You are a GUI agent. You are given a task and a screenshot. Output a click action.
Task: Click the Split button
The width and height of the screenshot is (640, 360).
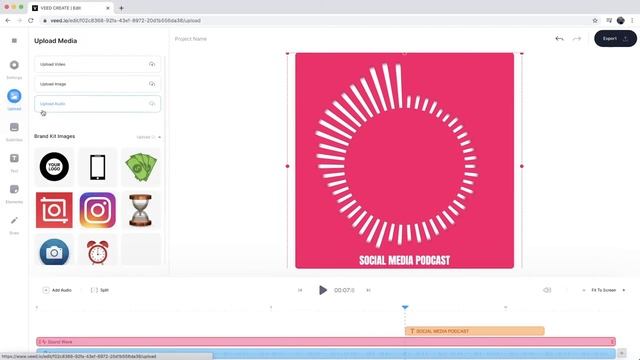(100, 290)
